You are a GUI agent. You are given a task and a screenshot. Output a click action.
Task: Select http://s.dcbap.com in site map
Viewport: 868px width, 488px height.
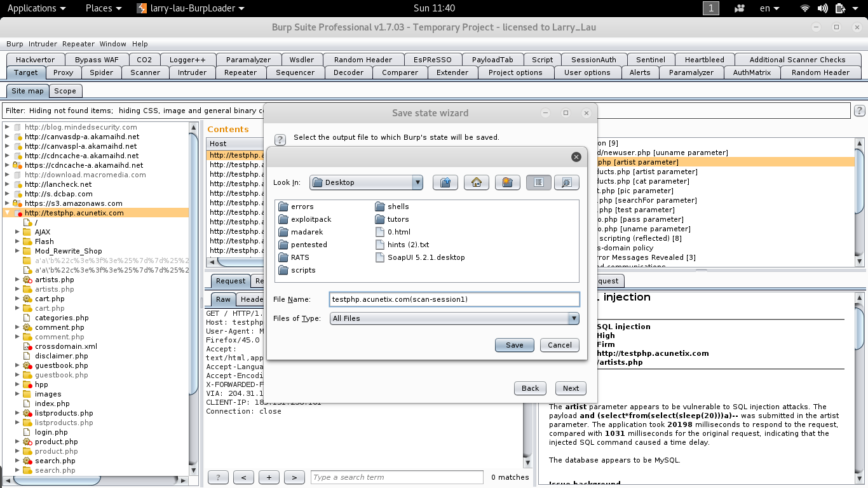pyautogui.click(x=58, y=194)
